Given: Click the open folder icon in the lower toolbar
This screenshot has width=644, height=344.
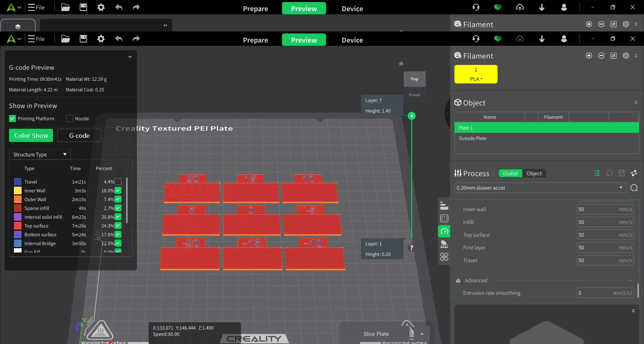Looking at the screenshot, I should click(65, 39).
